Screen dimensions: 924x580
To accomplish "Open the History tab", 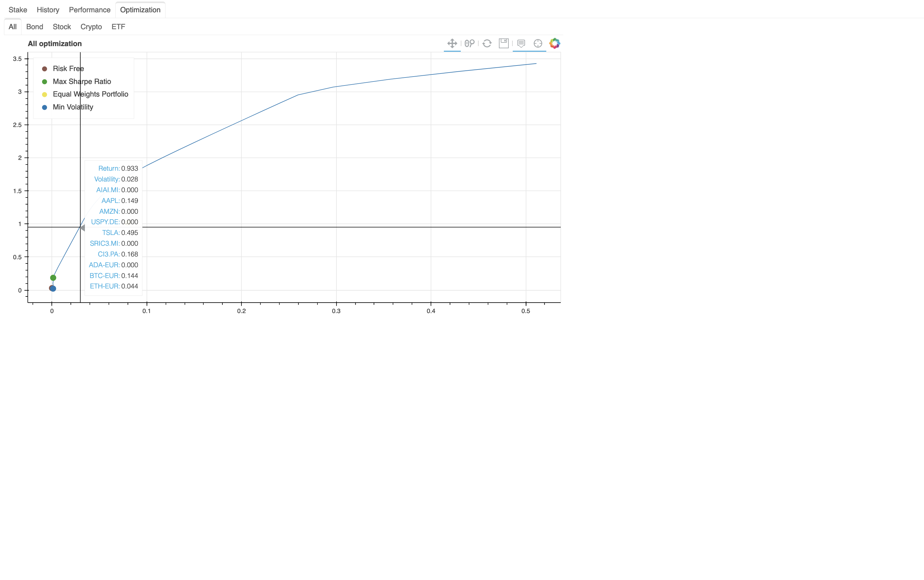I will click(48, 10).
